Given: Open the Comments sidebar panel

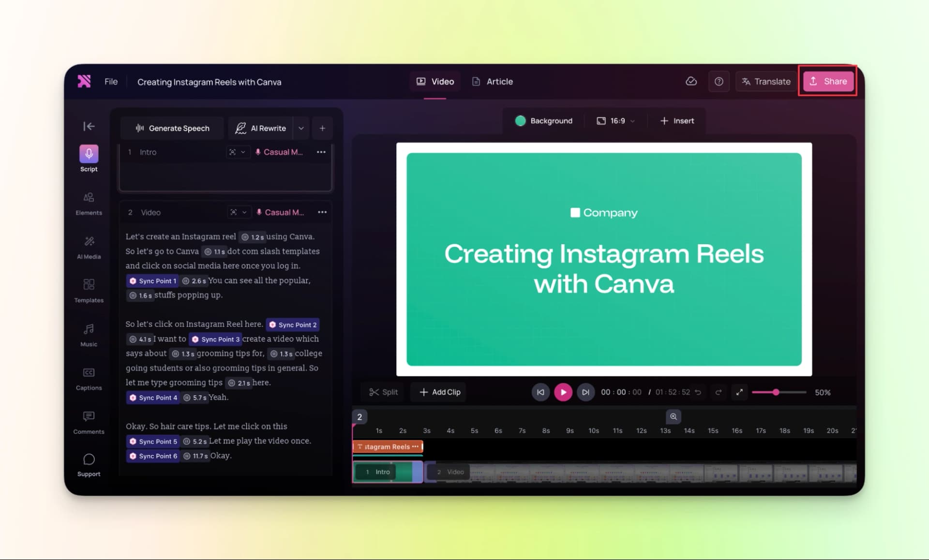Looking at the screenshot, I should click(x=89, y=422).
